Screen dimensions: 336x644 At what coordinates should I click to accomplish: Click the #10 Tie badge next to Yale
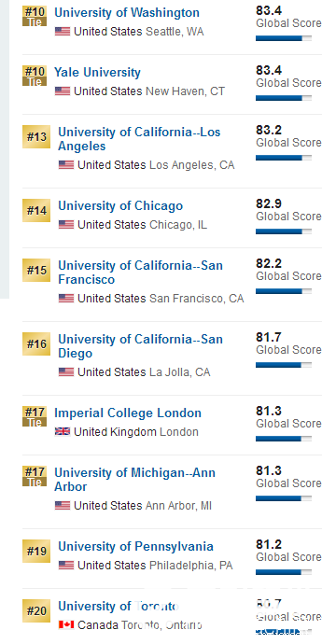pyautogui.click(x=35, y=76)
